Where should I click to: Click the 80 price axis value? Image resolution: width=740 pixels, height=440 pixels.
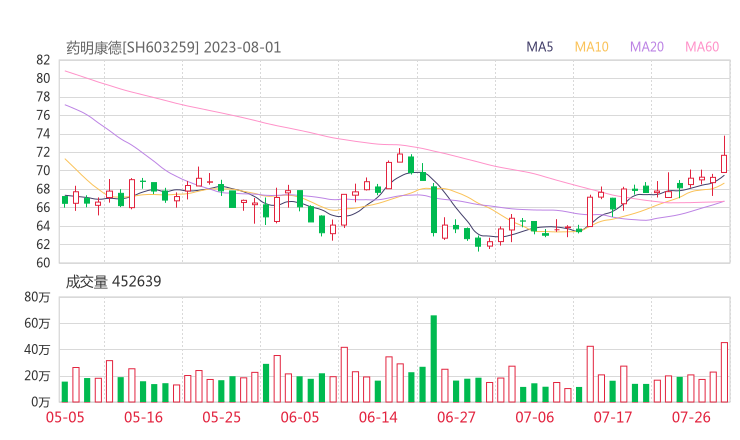(x=43, y=78)
